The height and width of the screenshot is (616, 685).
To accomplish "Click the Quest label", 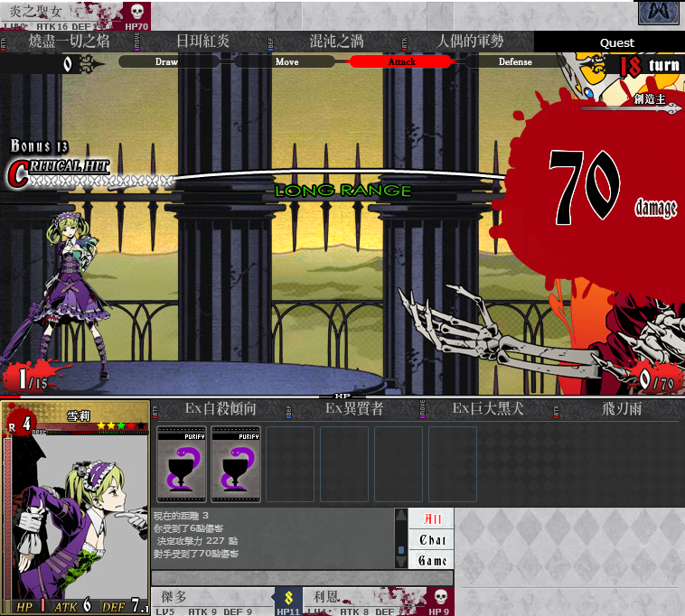I will [x=616, y=42].
